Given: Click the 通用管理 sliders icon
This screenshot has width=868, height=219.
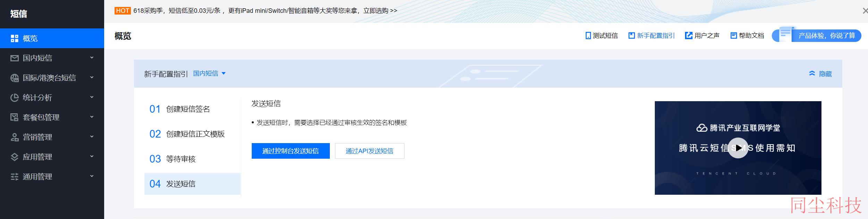Looking at the screenshot, I should (15, 177).
